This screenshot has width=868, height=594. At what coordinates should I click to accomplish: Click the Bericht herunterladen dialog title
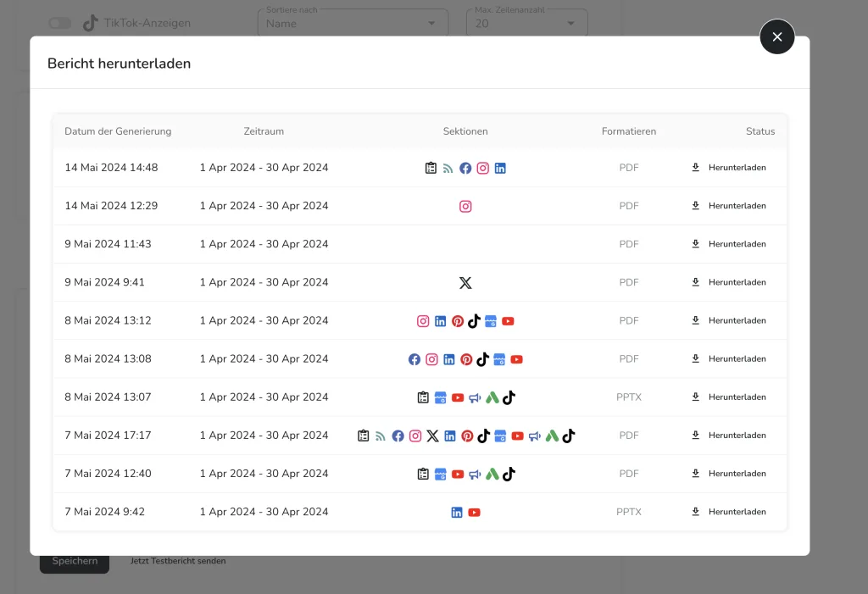pyautogui.click(x=119, y=64)
